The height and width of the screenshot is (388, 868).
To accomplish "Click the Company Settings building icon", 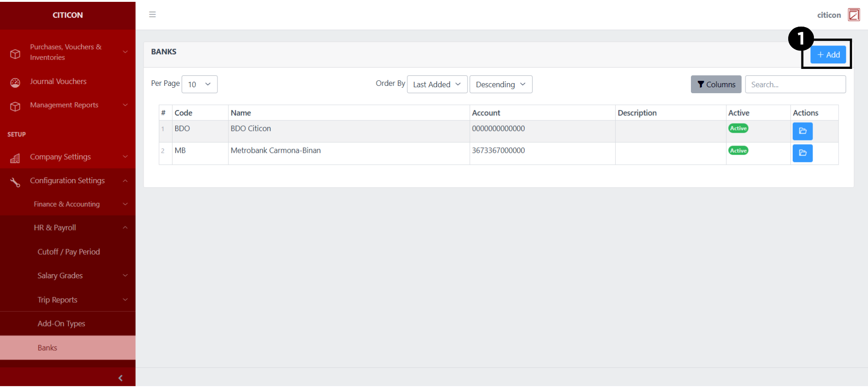I will pyautogui.click(x=15, y=158).
